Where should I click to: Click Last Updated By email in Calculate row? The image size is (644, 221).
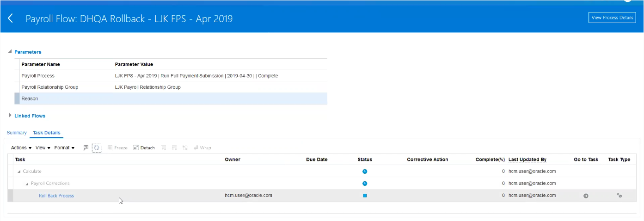(532, 172)
